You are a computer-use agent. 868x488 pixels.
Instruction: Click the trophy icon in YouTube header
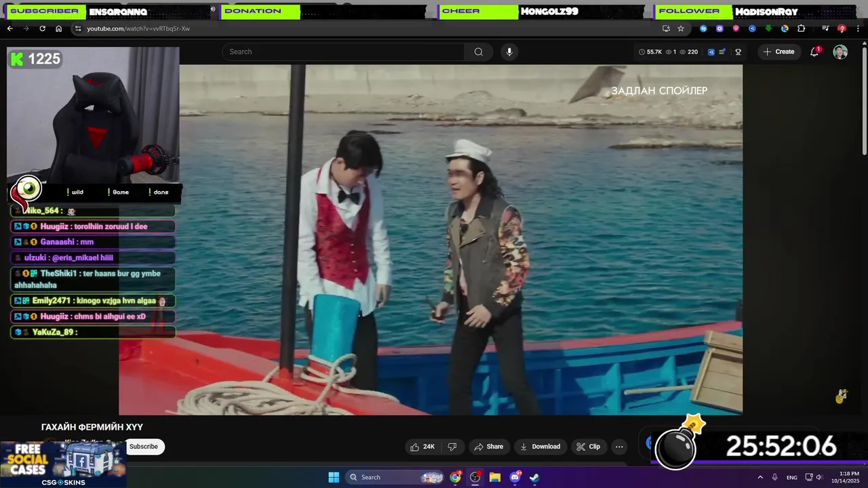738,52
